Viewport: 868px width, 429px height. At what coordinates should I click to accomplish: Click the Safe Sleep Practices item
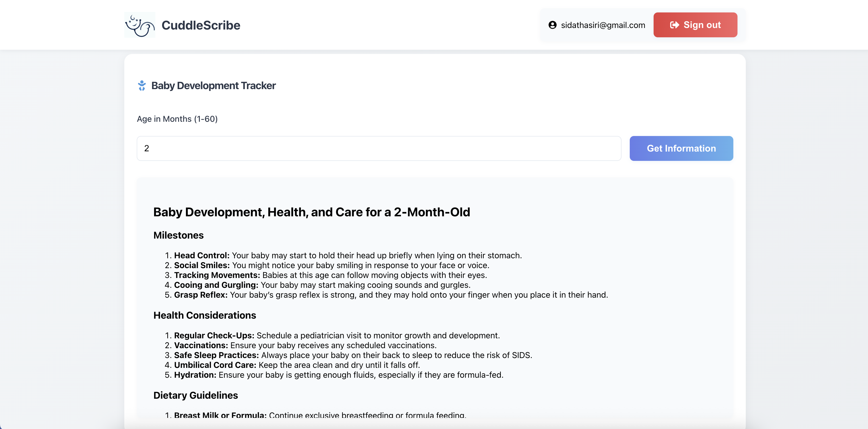353,355
